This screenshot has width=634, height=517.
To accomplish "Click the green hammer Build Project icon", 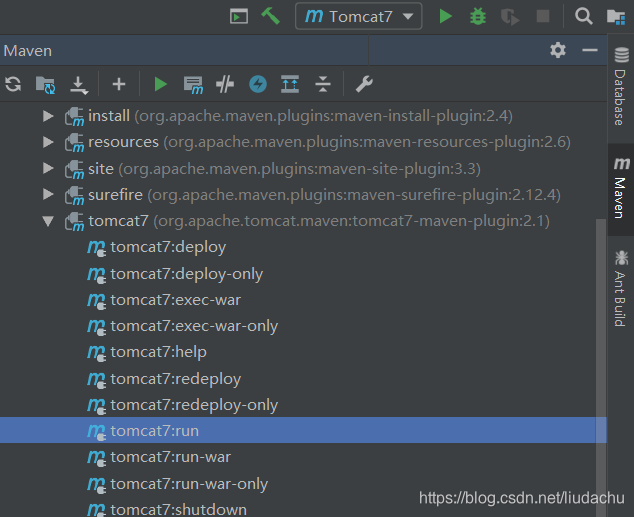I will (x=271, y=17).
